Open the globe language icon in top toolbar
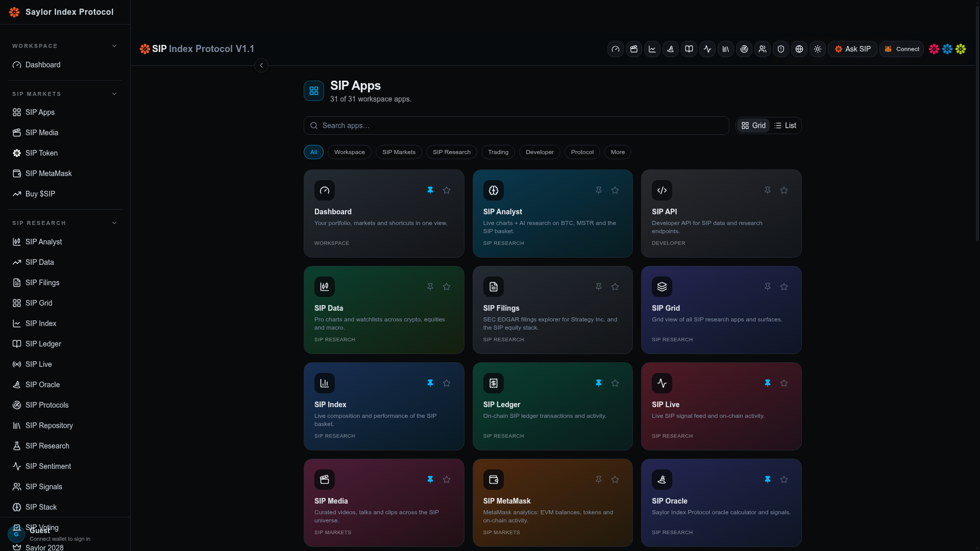This screenshot has height=551, width=980. 799,49
